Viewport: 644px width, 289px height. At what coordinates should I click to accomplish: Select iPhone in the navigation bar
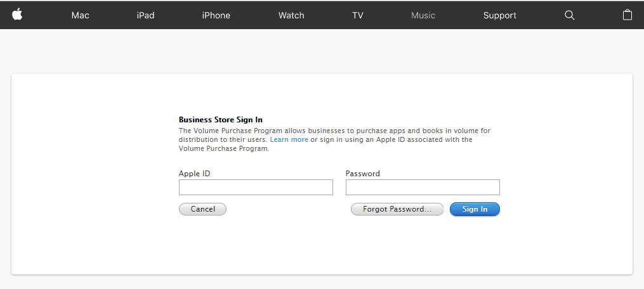click(216, 15)
